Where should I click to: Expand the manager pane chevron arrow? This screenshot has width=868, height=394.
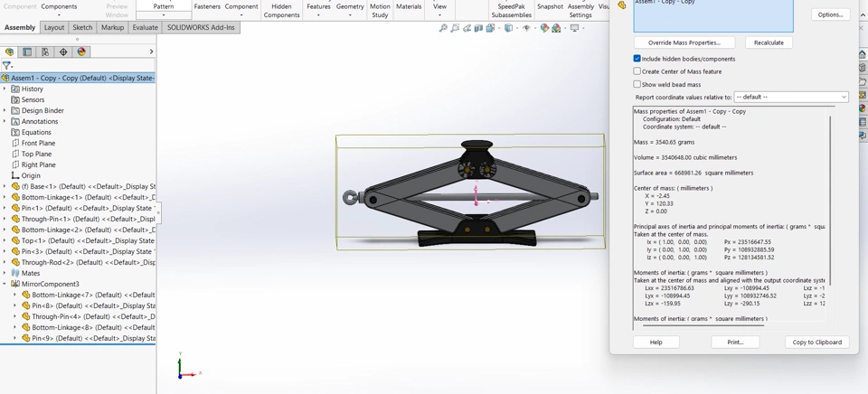(151, 52)
